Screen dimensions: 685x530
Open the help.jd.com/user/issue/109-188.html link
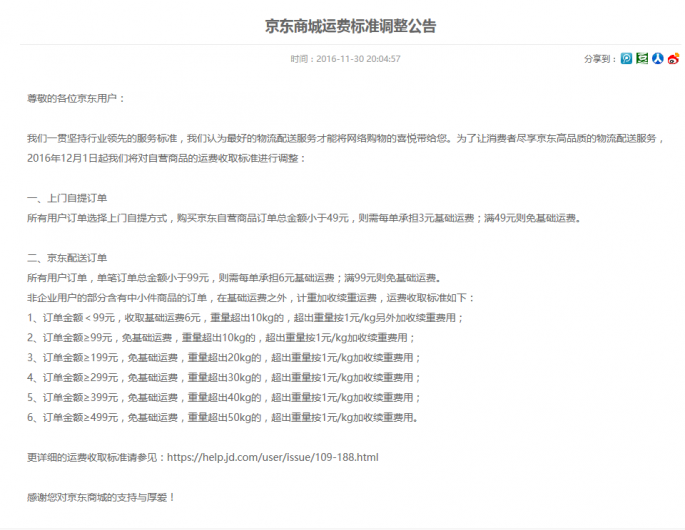[x=273, y=457]
